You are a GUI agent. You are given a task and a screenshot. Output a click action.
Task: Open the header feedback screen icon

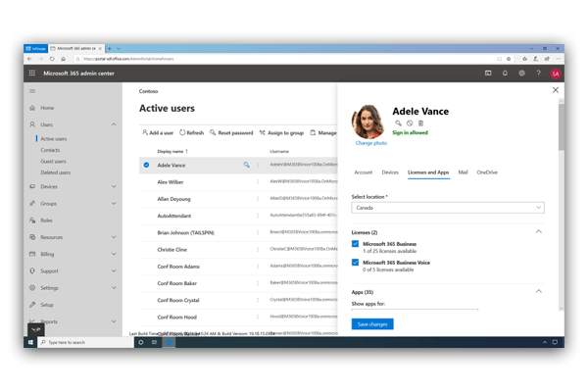click(488, 73)
